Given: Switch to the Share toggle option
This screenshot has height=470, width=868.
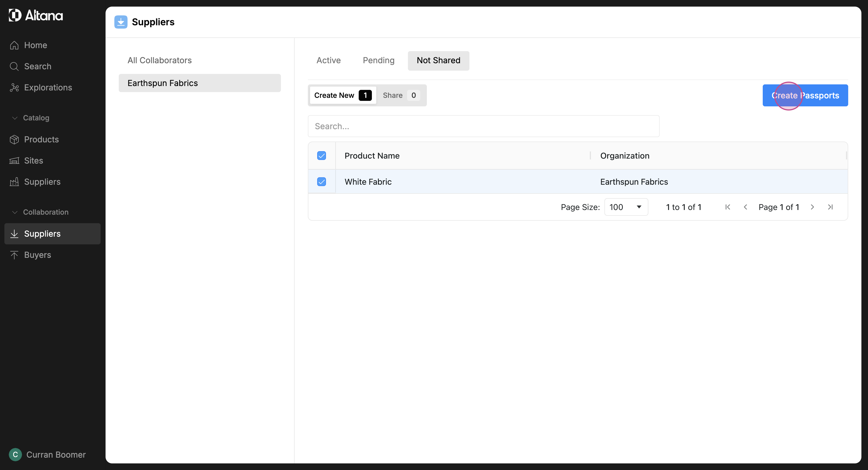Looking at the screenshot, I should click(400, 95).
